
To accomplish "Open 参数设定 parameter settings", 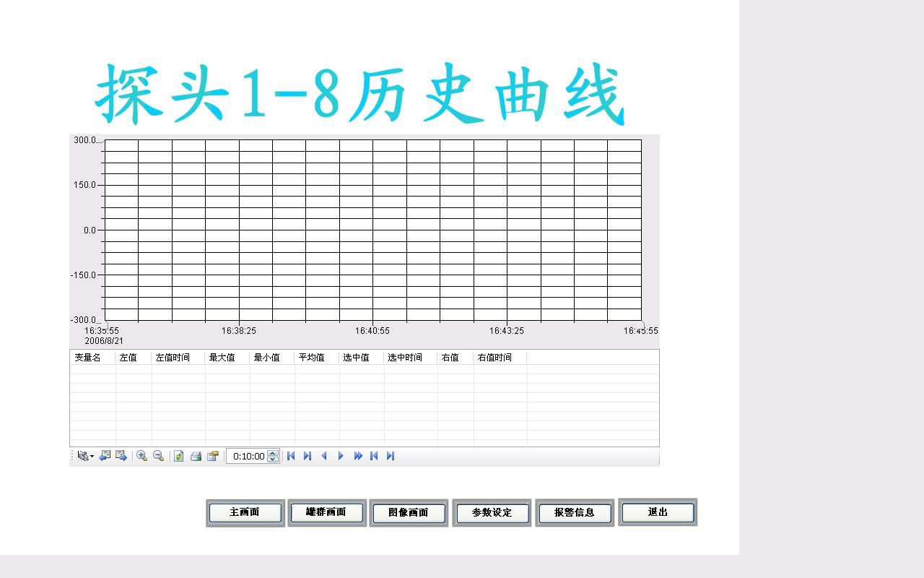I will 492,513.
